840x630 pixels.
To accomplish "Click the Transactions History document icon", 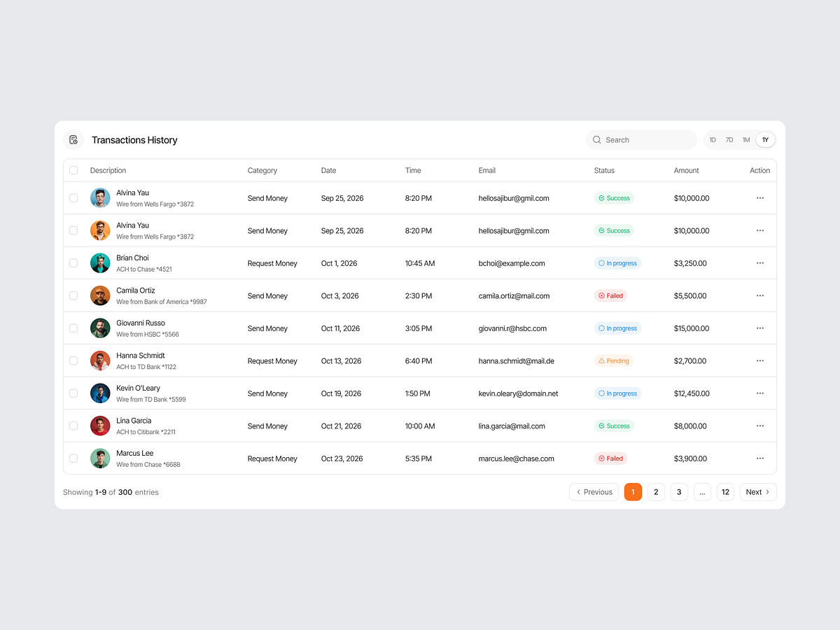I will tap(73, 140).
